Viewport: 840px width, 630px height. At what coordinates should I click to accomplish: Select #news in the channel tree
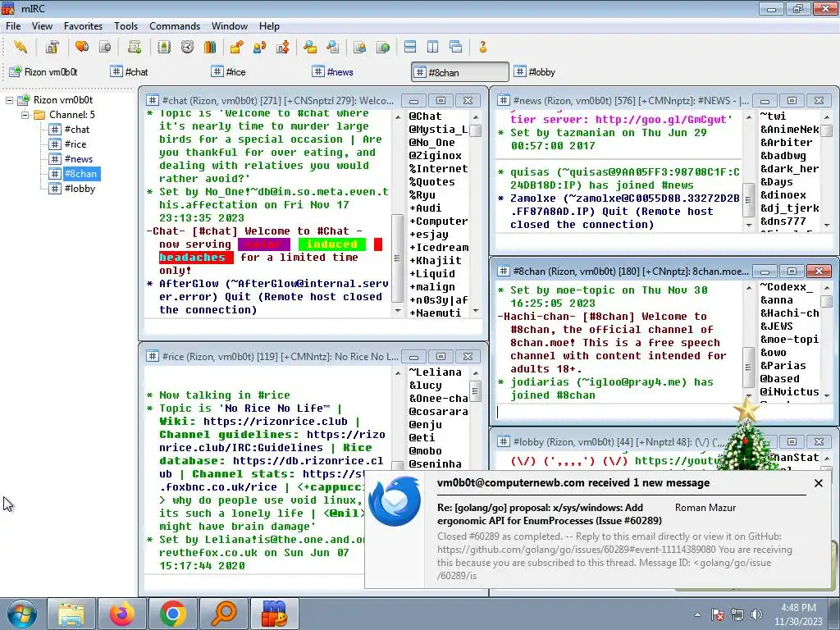tap(78, 159)
